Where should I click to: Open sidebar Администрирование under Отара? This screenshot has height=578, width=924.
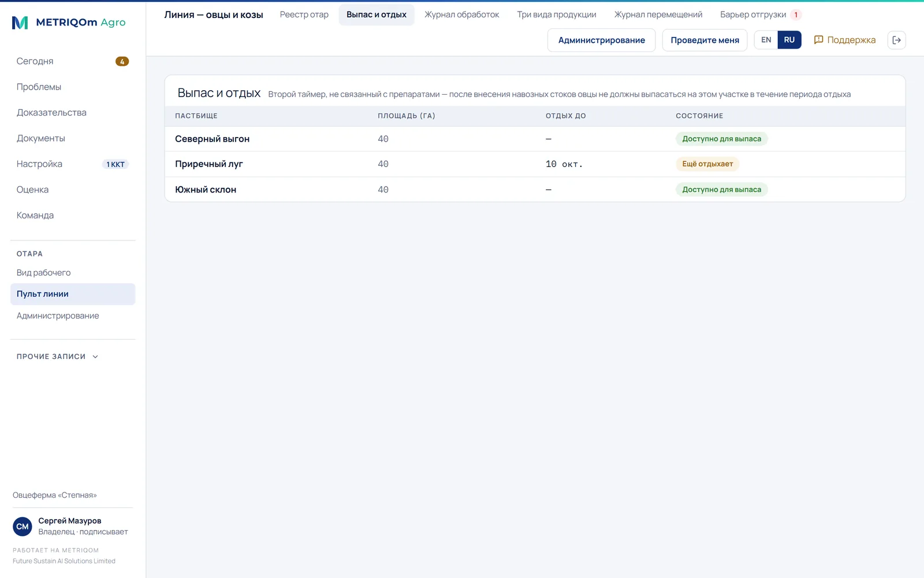pos(73,316)
